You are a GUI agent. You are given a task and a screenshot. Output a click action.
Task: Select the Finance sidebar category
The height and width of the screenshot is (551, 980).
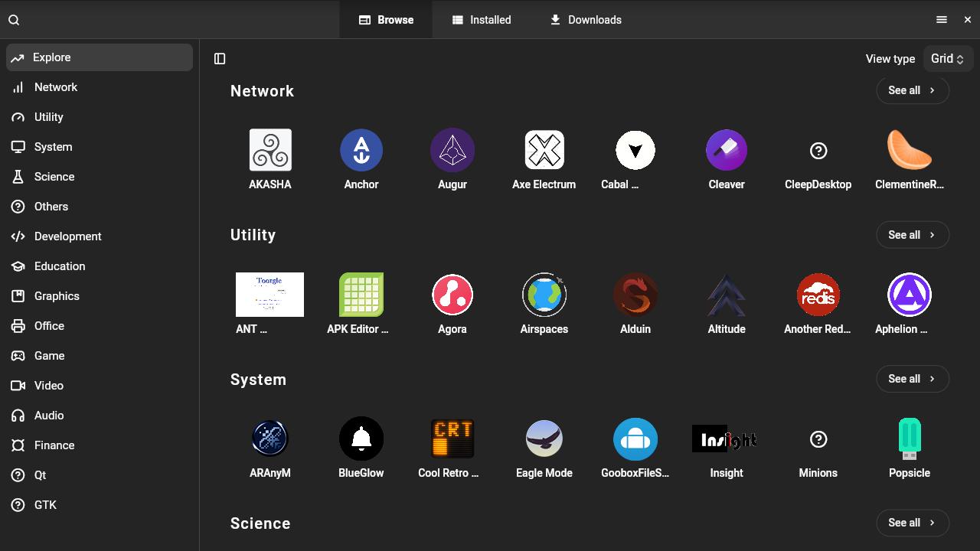(100, 445)
